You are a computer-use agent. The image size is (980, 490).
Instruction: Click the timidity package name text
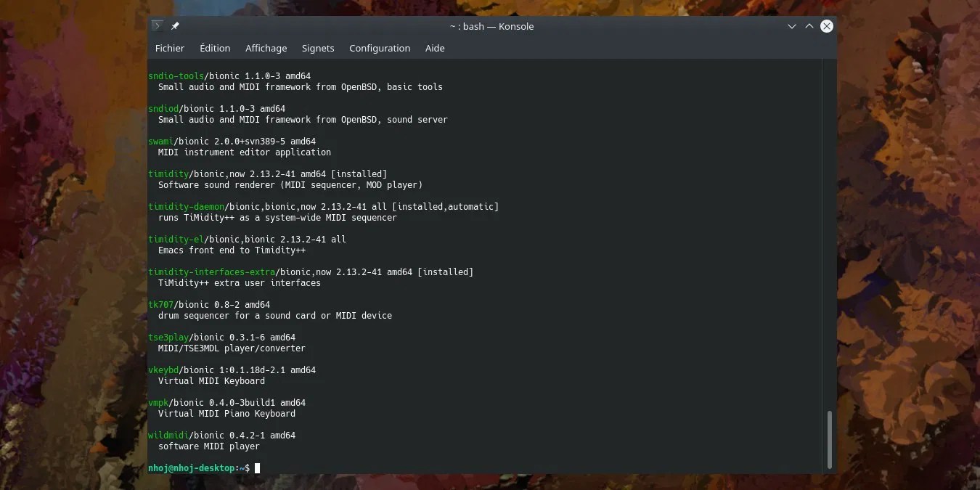coord(168,173)
